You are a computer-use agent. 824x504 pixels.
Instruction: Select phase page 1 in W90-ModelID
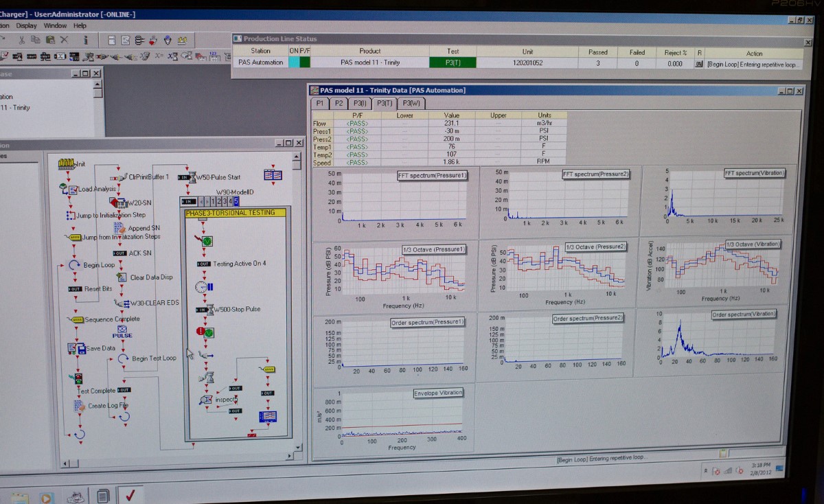212,201
